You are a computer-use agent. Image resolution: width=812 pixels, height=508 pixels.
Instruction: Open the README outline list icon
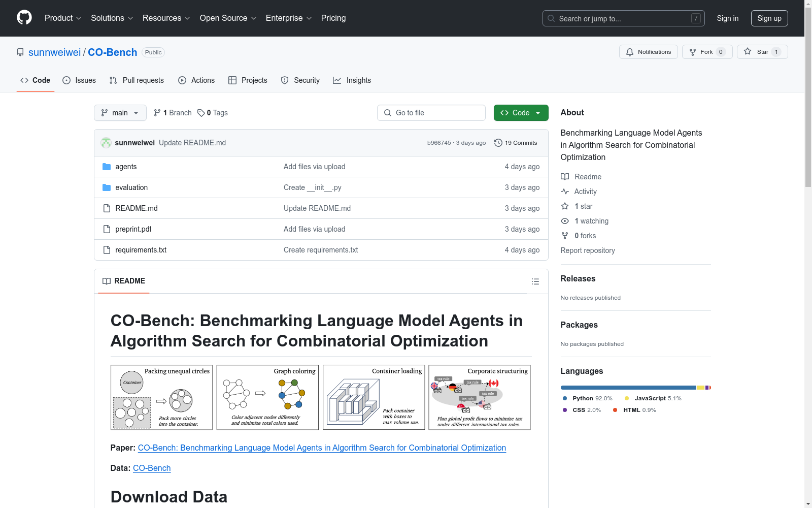(x=535, y=281)
